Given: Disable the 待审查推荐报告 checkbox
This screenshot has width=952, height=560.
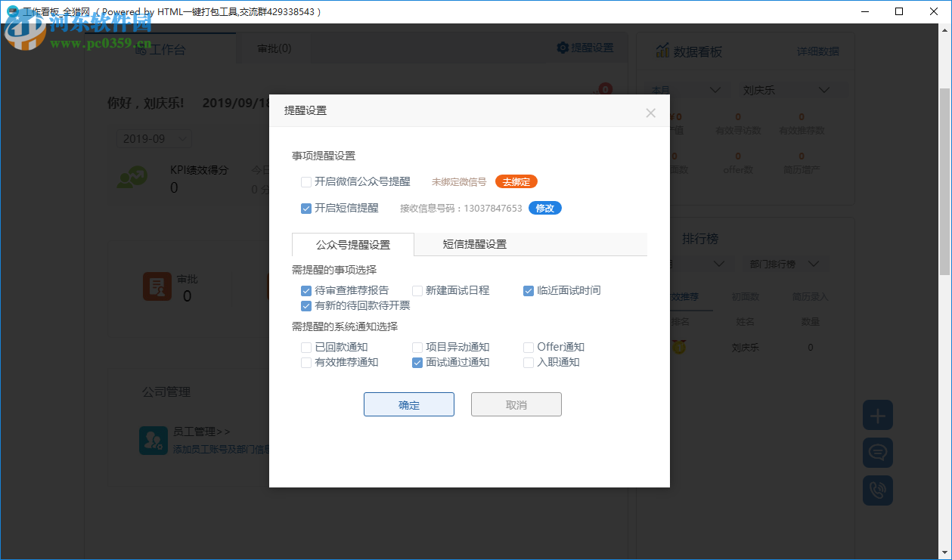Looking at the screenshot, I should 305,290.
